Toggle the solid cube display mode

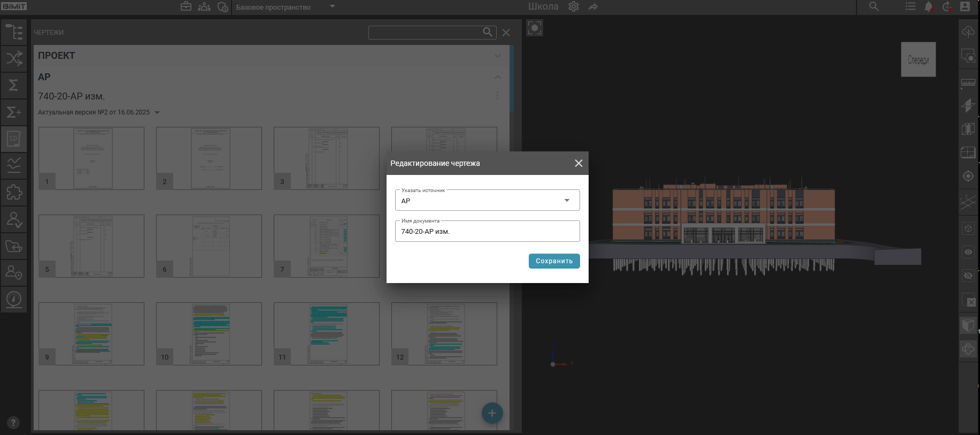[968, 325]
